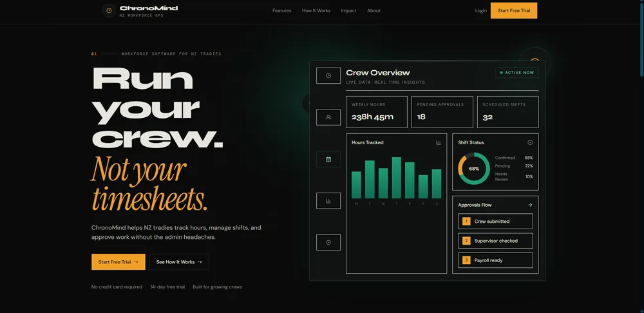Click the ChronoMind clock logo icon
Screen dimensions: 644x313
tap(109, 11)
